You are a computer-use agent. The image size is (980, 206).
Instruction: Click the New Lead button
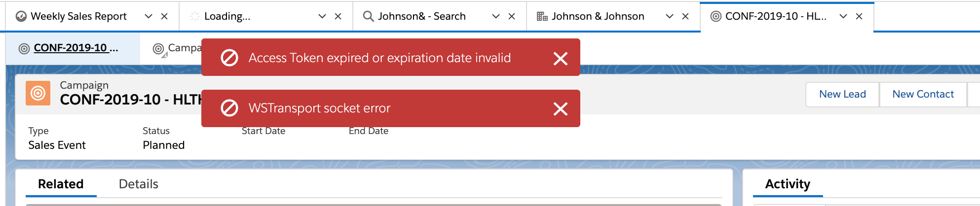pyautogui.click(x=842, y=94)
